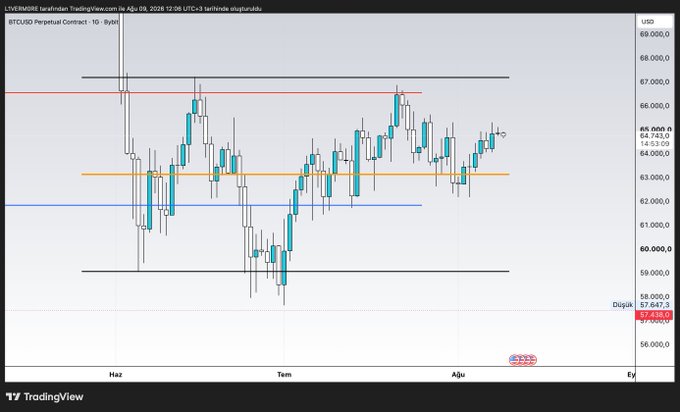
Task: Click the Ağu month label on time axis
Action: (x=458, y=374)
